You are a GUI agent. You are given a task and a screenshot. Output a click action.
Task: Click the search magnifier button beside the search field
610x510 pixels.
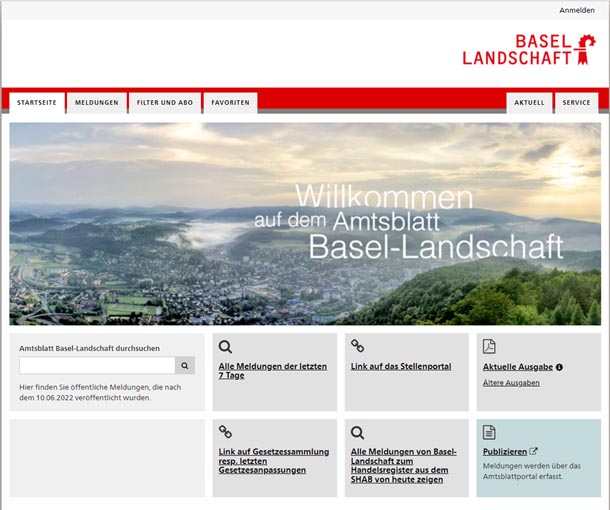(185, 366)
